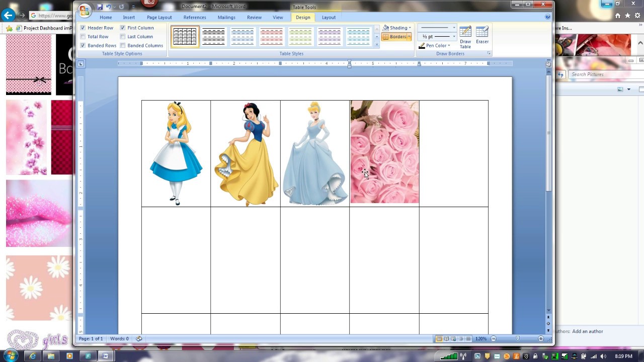Toggle the Header Row checkbox
The width and height of the screenshot is (644, 362).
83,28
